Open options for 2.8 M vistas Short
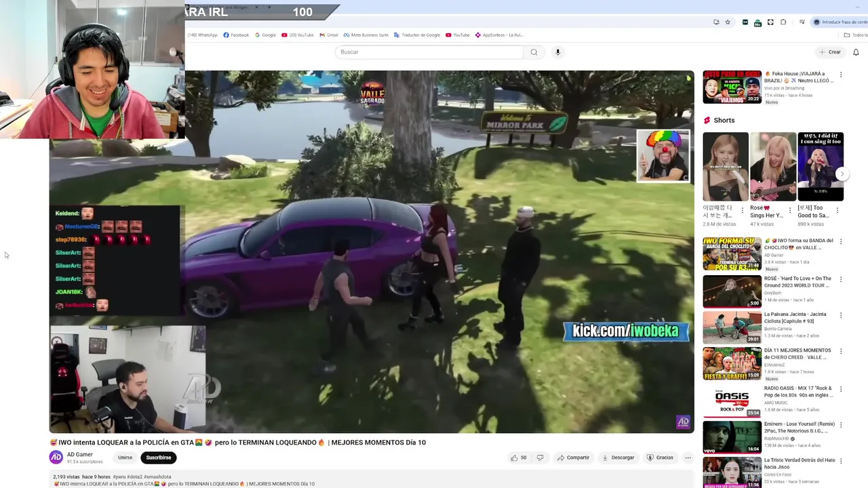This screenshot has width=868, height=488. point(743,211)
